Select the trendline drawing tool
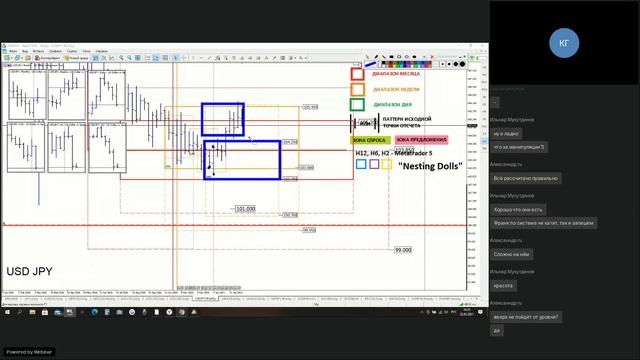 (x=210, y=58)
